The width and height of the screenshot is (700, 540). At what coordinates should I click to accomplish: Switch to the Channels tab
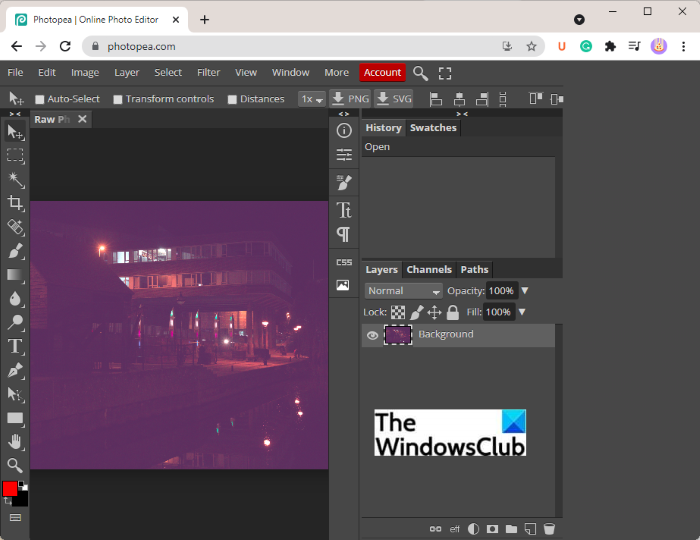(429, 269)
